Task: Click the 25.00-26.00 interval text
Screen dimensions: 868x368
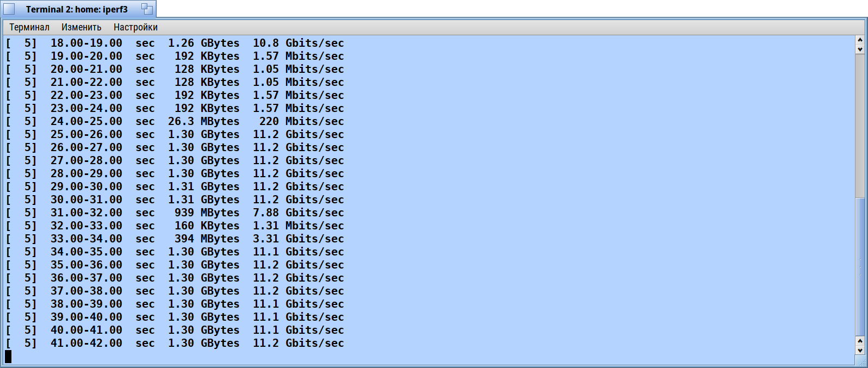Action: coord(86,134)
